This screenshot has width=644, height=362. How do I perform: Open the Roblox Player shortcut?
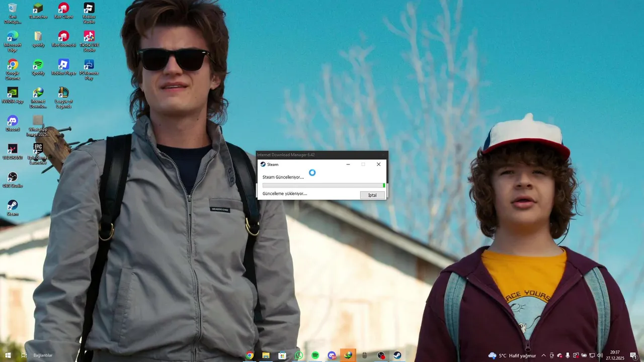click(x=63, y=67)
